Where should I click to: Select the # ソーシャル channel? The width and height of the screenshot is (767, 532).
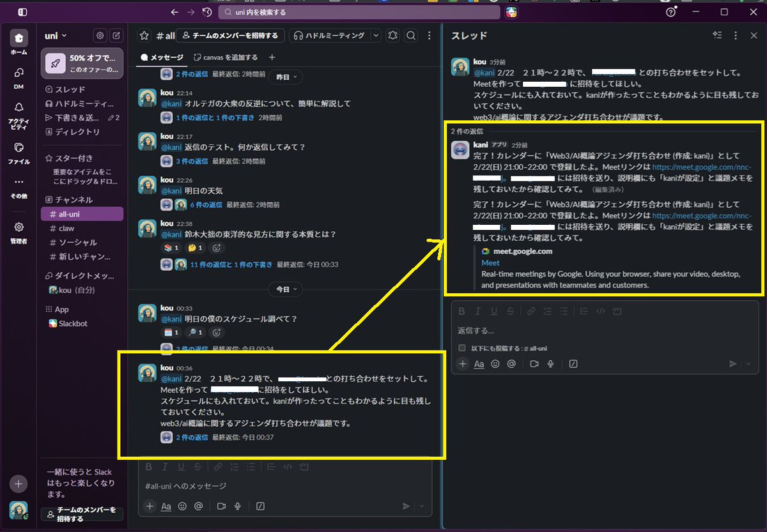tap(82, 242)
